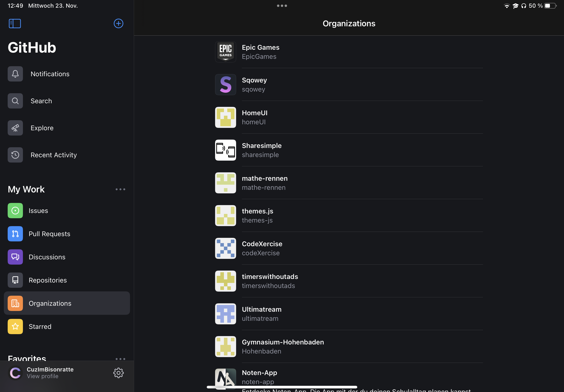Tap the Wi-Fi status icon
This screenshot has width=564, height=392.
click(507, 6)
